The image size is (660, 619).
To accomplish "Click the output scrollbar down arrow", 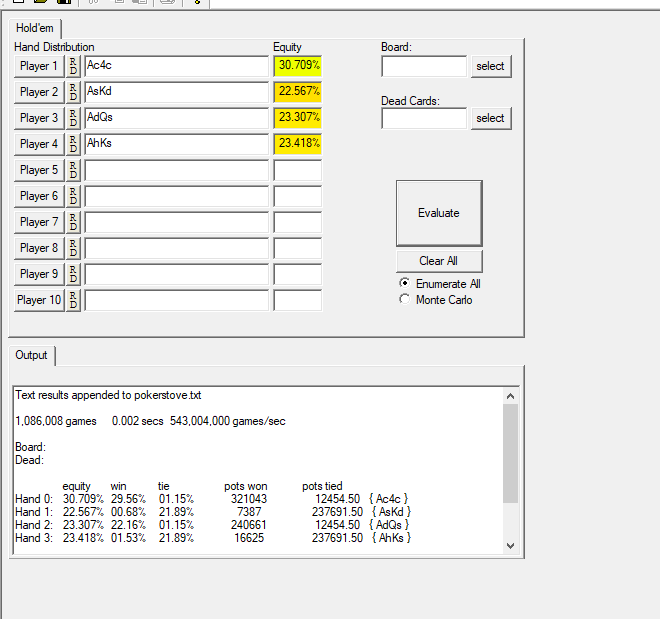I will (511, 546).
